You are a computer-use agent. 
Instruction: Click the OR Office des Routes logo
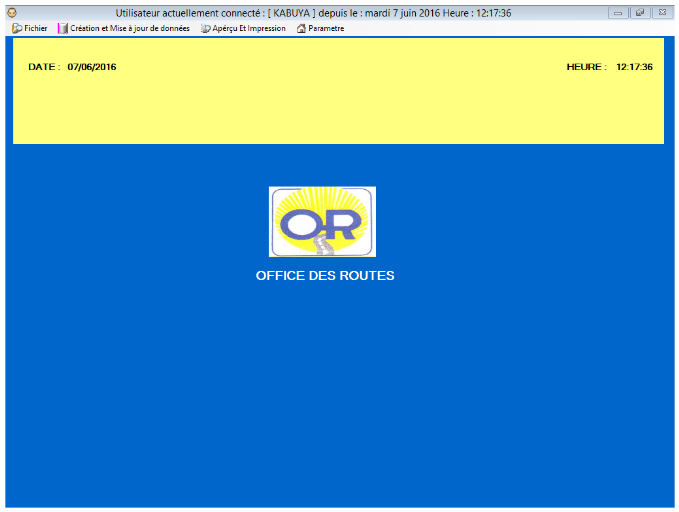[322, 222]
